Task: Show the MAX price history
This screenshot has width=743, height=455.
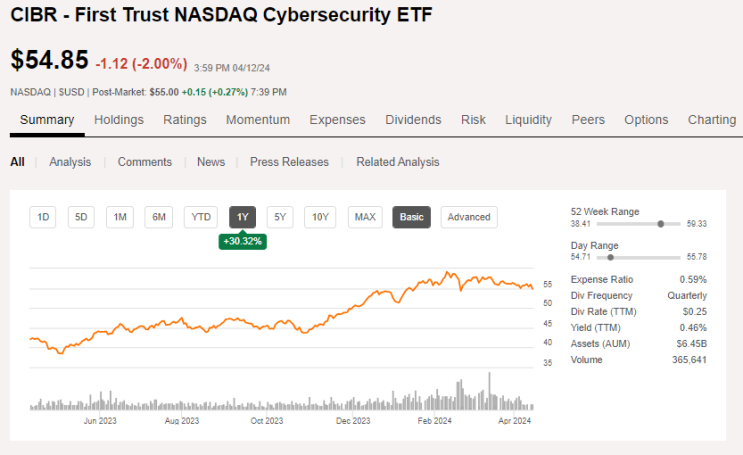Action: (365, 217)
